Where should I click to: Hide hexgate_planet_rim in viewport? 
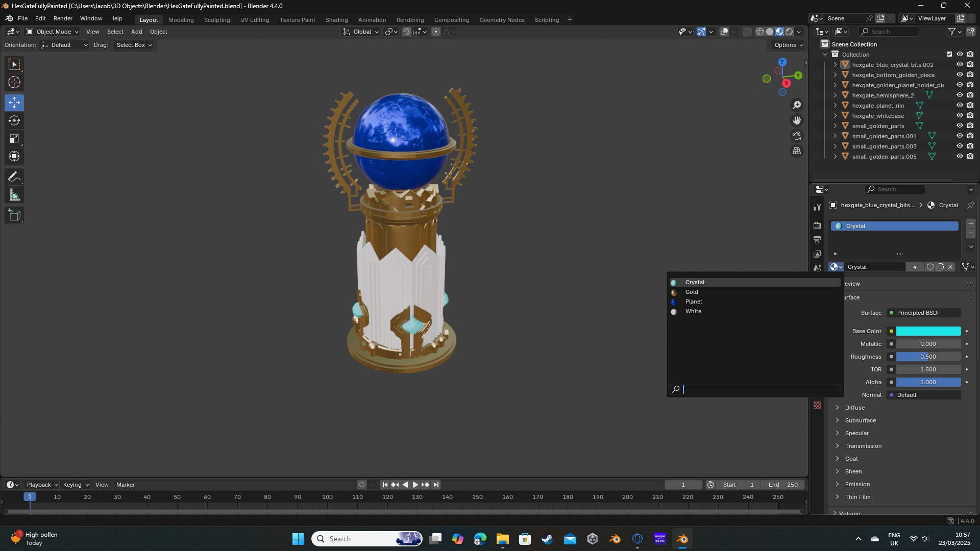(960, 106)
